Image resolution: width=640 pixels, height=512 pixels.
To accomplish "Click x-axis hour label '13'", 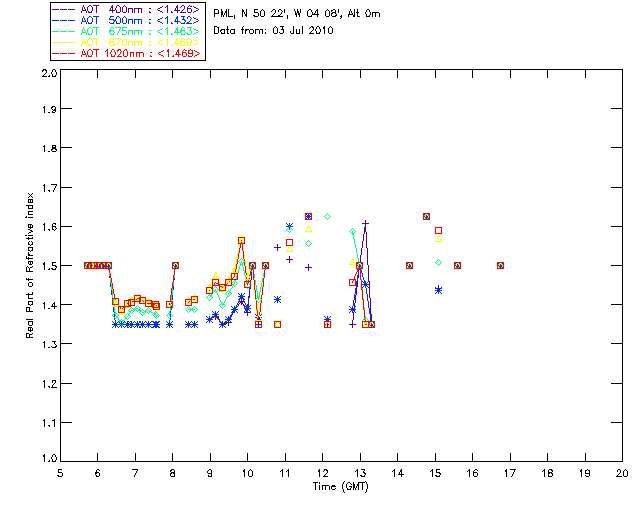I will [360, 473].
